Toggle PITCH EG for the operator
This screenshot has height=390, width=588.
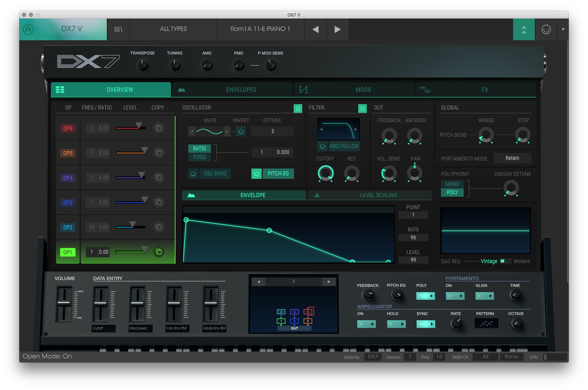click(272, 174)
